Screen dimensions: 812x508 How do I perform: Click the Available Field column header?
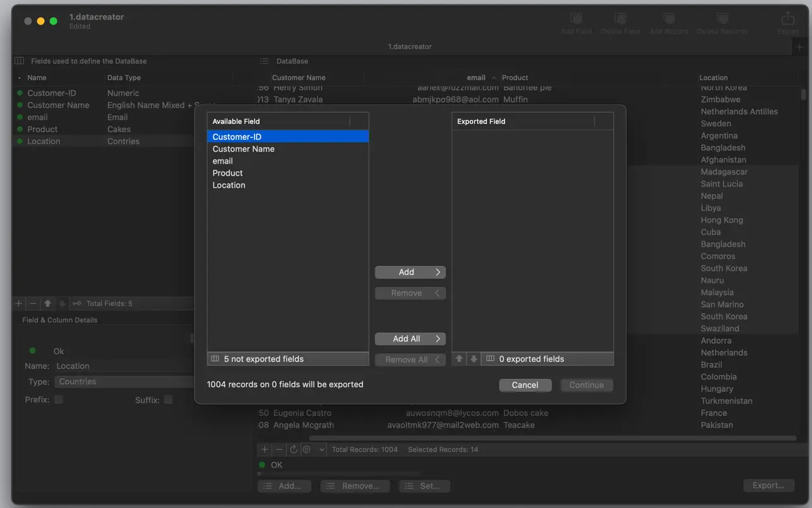click(278, 121)
